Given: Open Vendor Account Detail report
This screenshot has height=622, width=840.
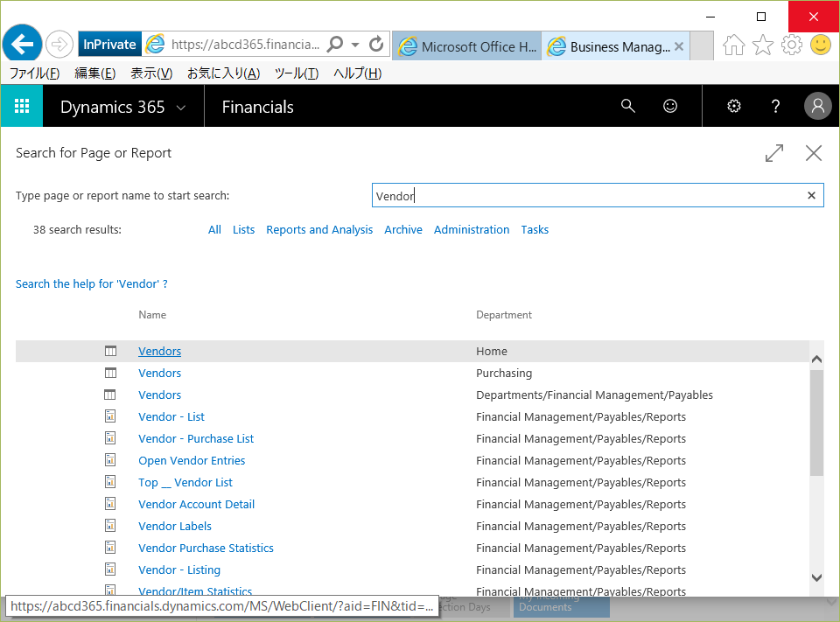Looking at the screenshot, I should 197,504.
